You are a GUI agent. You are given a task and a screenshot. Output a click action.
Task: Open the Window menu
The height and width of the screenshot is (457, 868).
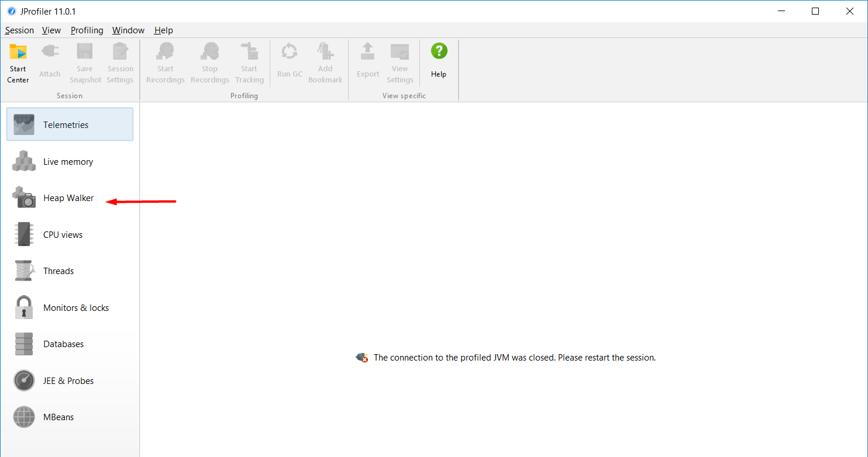coord(128,30)
